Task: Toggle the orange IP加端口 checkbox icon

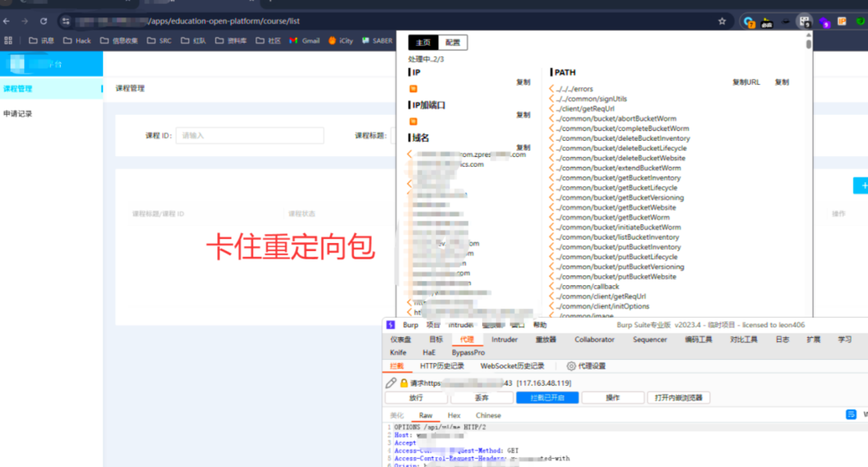Action: (x=413, y=121)
